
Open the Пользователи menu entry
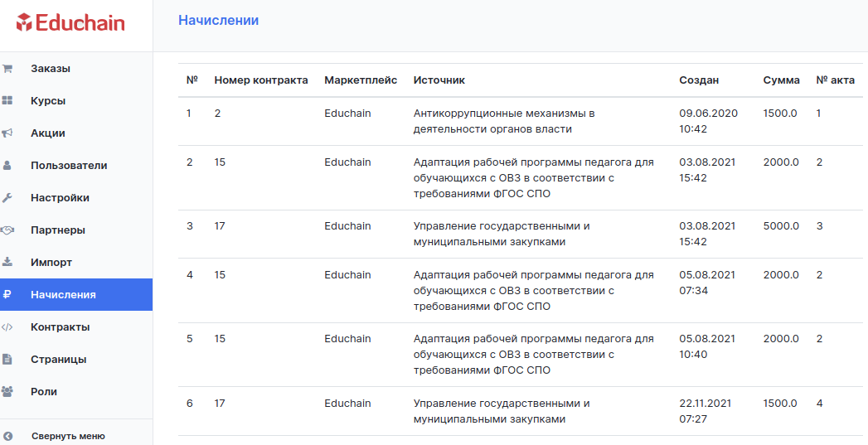click(76, 166)
